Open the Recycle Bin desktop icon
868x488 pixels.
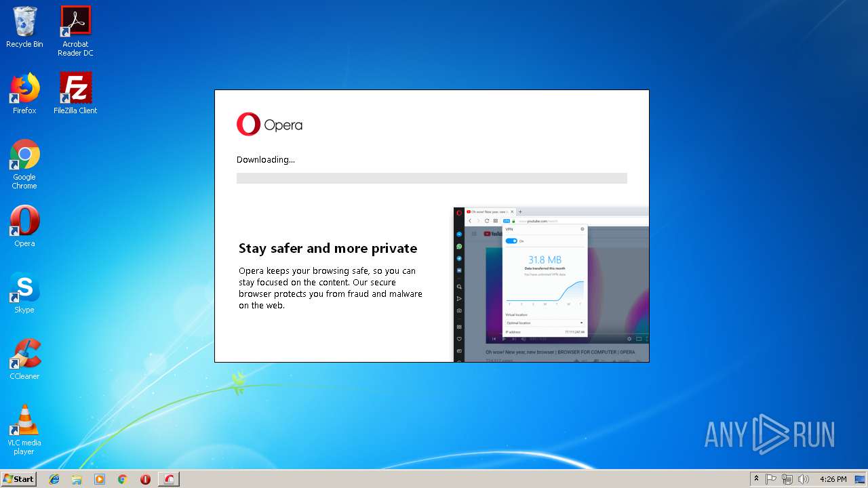tap(24, 27)
